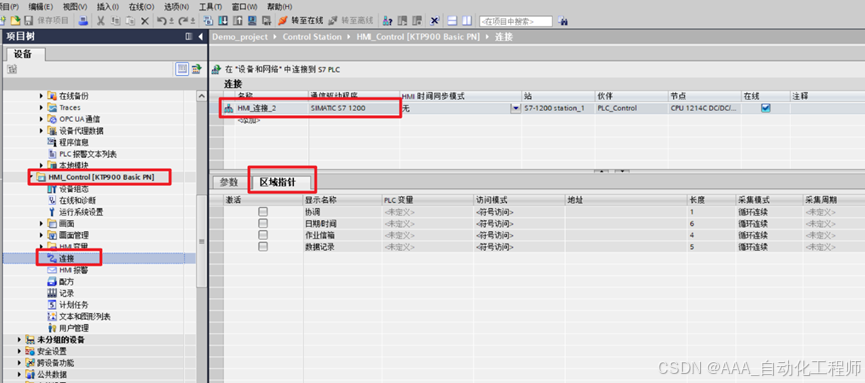Enable the 数据记录 area pointer checkbox
Image resolution: width=865 pixels, height=383 pixels.
click(x=263, y=246)
